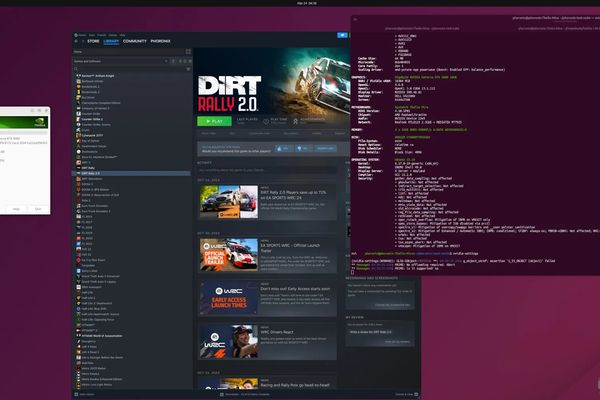Click the green Play button

[x=214, y=121]
